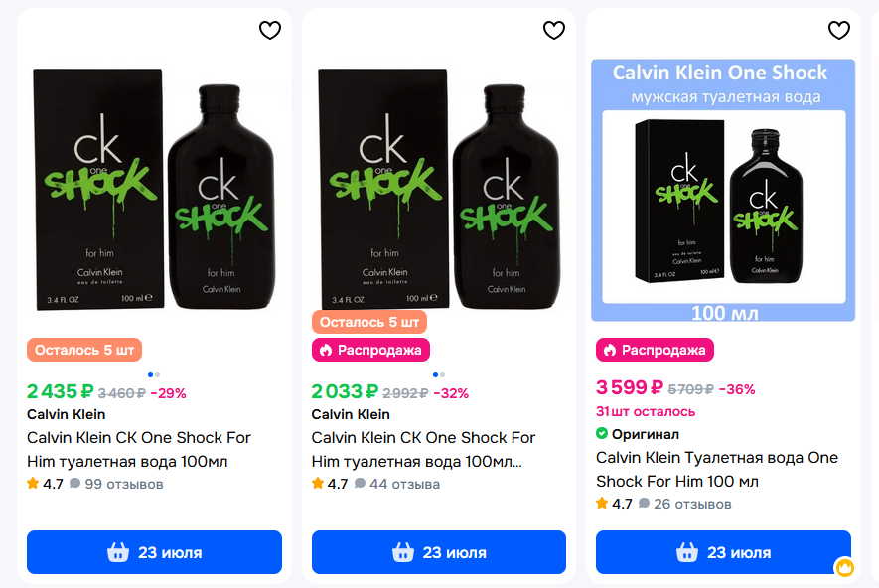Viewport: 879px width, 588px height.
Task: Add third product to favorites via heart
Action: 839,31
